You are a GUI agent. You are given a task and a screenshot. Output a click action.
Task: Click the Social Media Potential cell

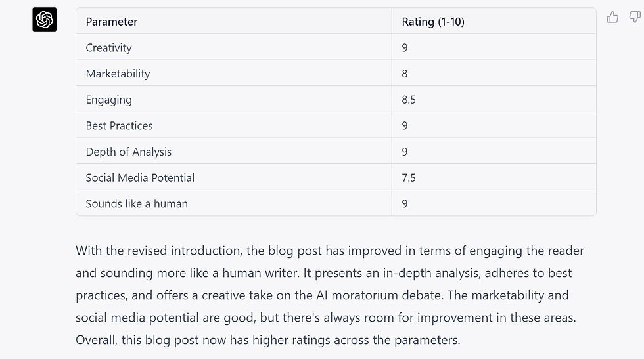pyautogui.click(x=140, y=178)
